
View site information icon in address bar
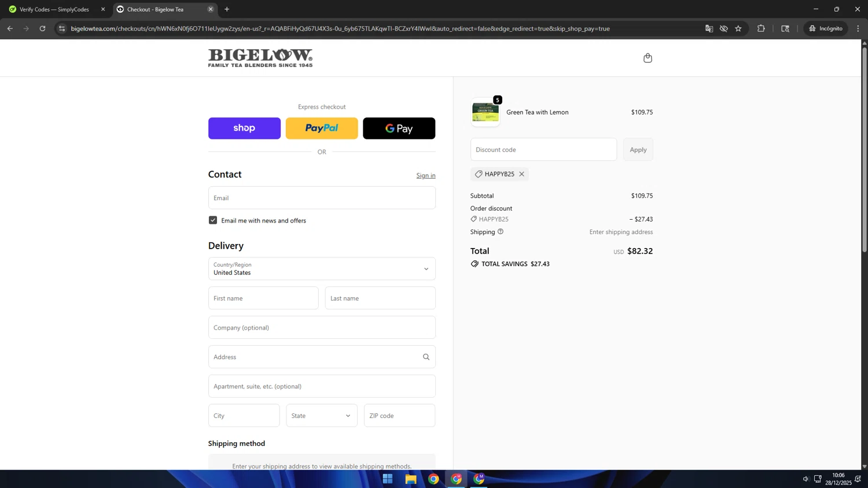click(62, 28)
